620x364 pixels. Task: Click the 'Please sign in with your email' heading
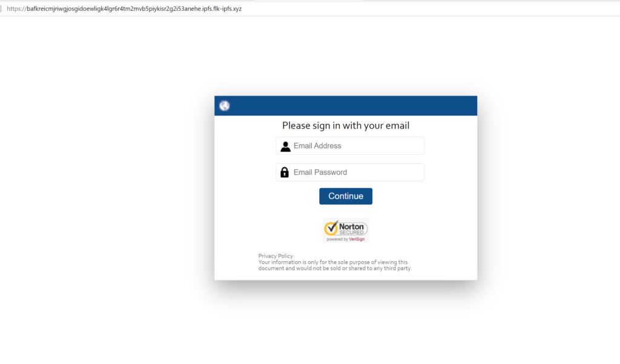(346, 126)
